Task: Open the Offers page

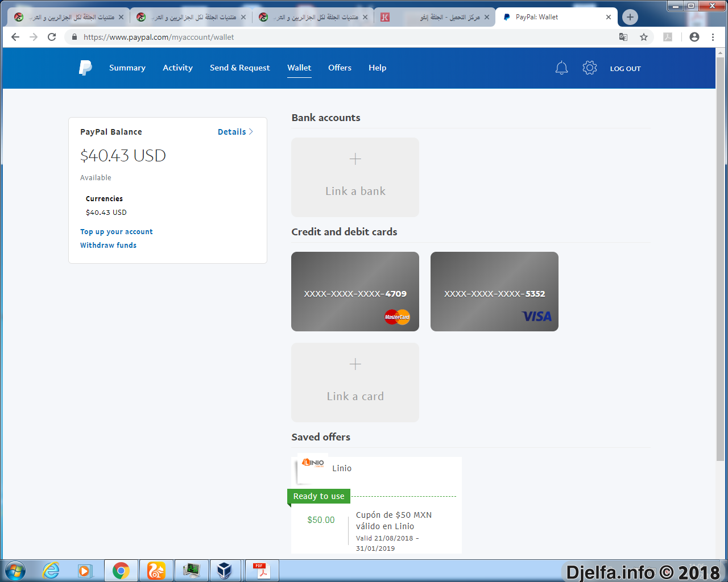Action: coord(340,68)
